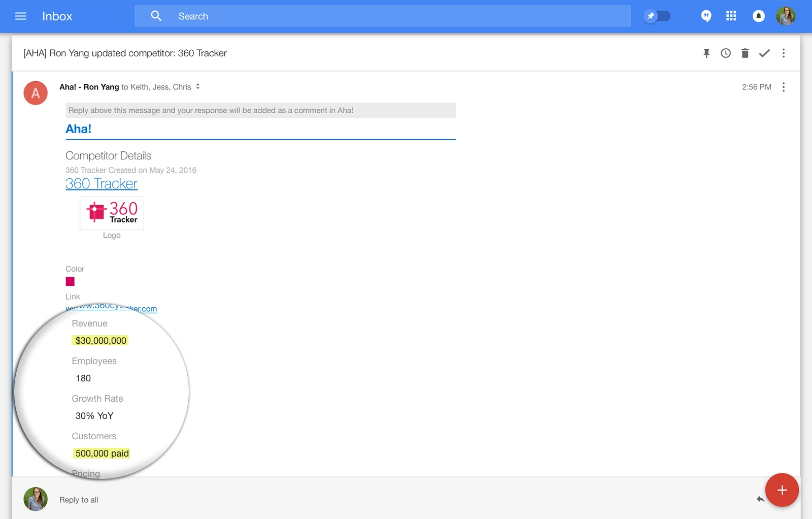
Task: Click the Inbox title in header
Action: pyautogui.click(x=57, y=16)
